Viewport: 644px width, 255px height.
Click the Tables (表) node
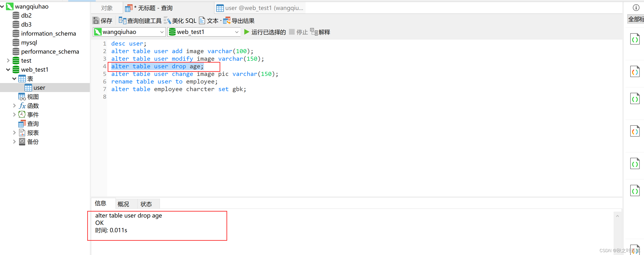[x=26, y=79]
